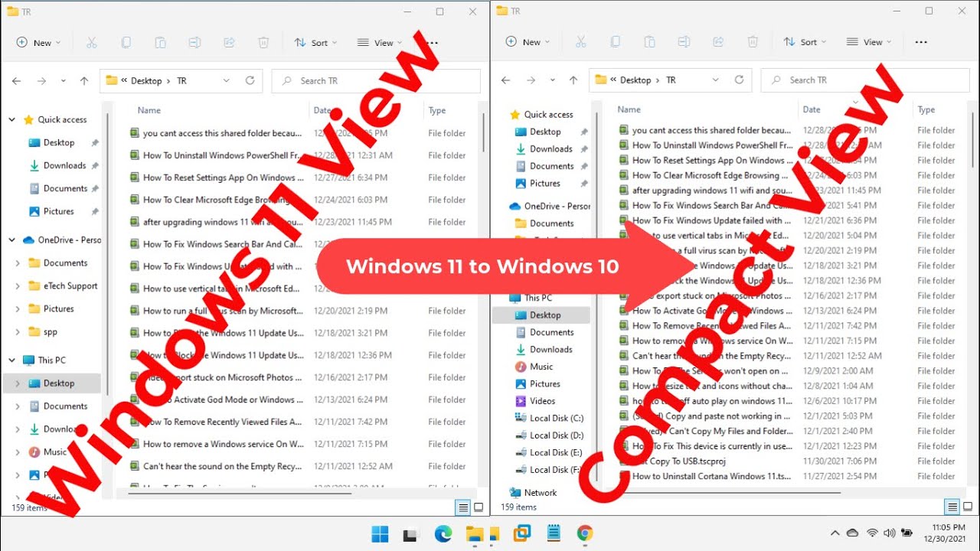980x551 pixels.
Task: Open address history dropdown in right window
Action: click(716, 80)
